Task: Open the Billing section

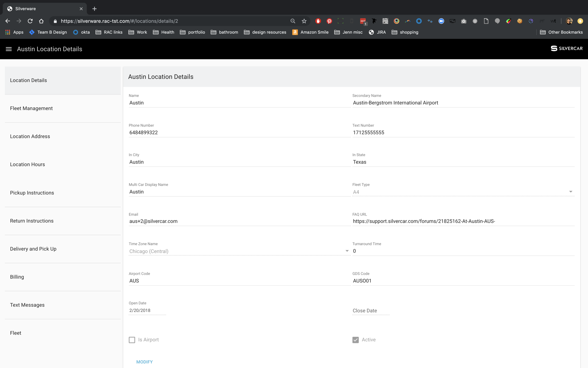Action: tap(63, 277)
